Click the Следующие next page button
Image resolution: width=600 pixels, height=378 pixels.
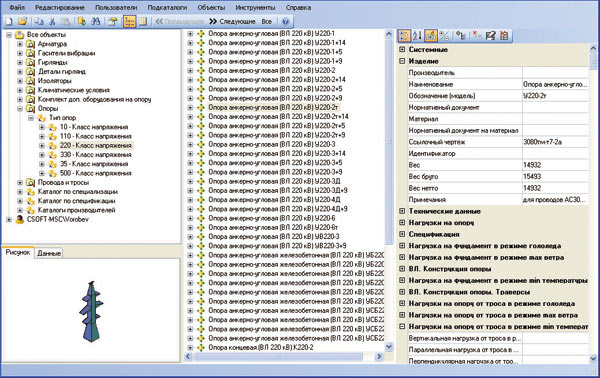(233, 22)
